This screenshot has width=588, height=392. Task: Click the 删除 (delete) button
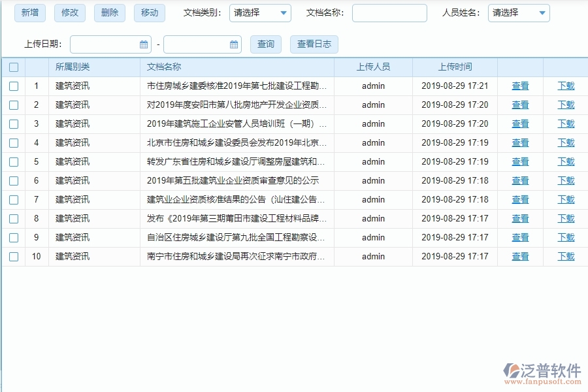(109, 12)
